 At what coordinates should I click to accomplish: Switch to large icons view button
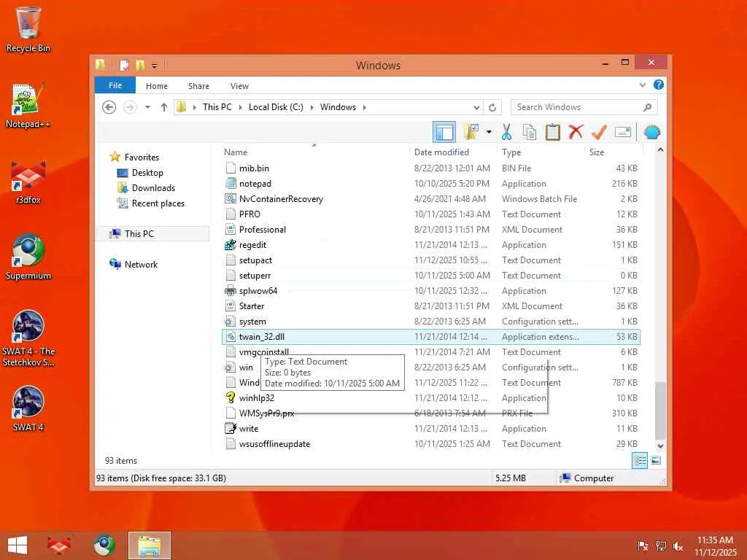pyautogui.click(x=656, y=461)
